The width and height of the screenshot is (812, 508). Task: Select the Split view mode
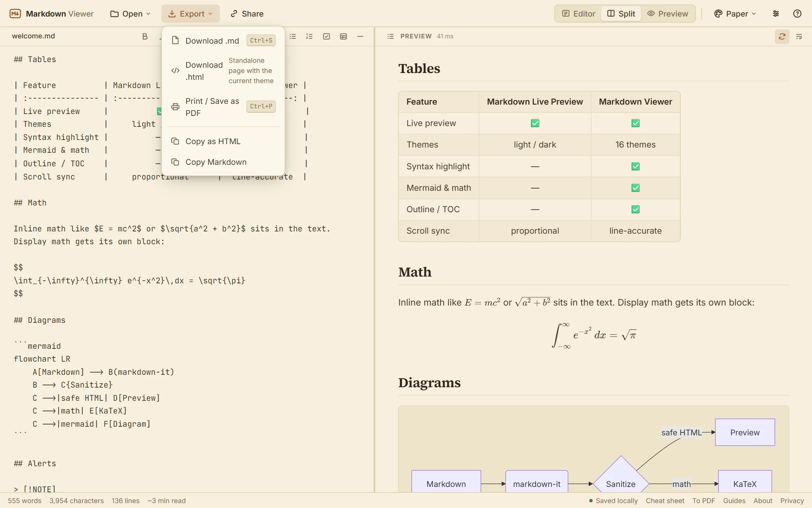pyautogui.click(x=621, y=14)
